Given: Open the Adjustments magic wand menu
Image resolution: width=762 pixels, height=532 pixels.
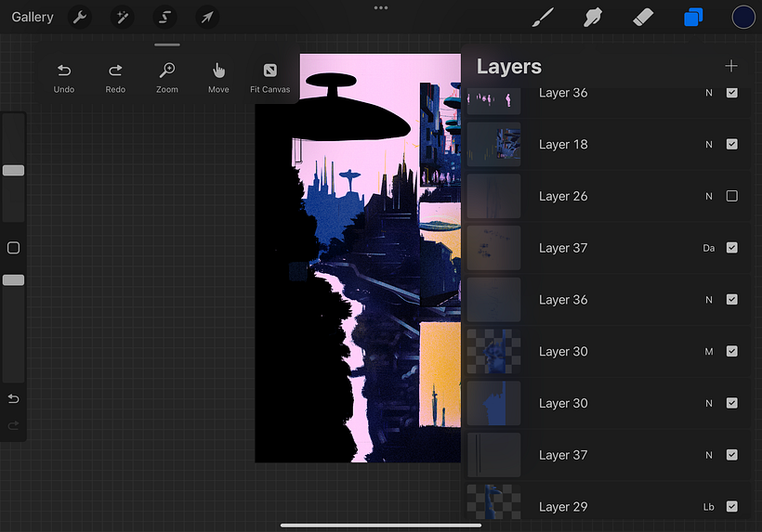Looking at the screenshot, I should click(x=122, y=18).
